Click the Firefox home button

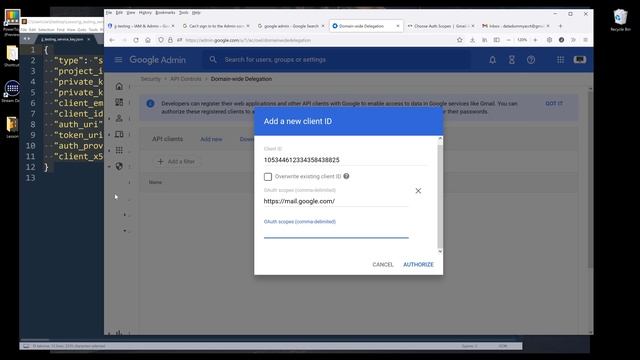(148, 40)
